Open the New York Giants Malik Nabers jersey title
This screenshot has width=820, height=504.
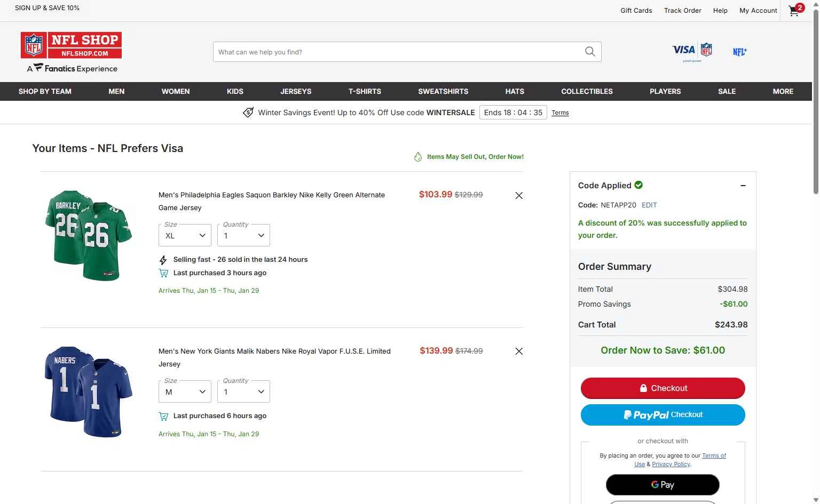coord(274,358)
